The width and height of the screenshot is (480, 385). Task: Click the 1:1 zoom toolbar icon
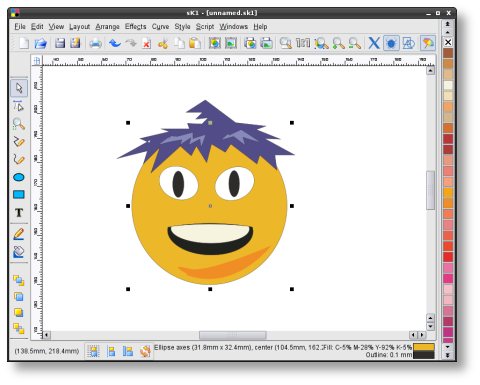303,43
